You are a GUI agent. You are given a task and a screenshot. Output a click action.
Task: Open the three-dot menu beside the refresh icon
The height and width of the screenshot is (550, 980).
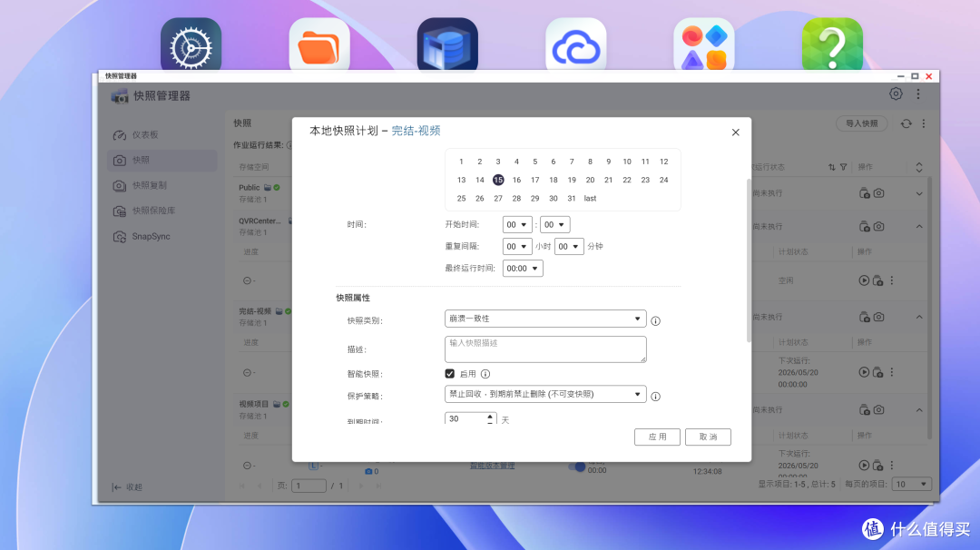[x=924, y=123]
